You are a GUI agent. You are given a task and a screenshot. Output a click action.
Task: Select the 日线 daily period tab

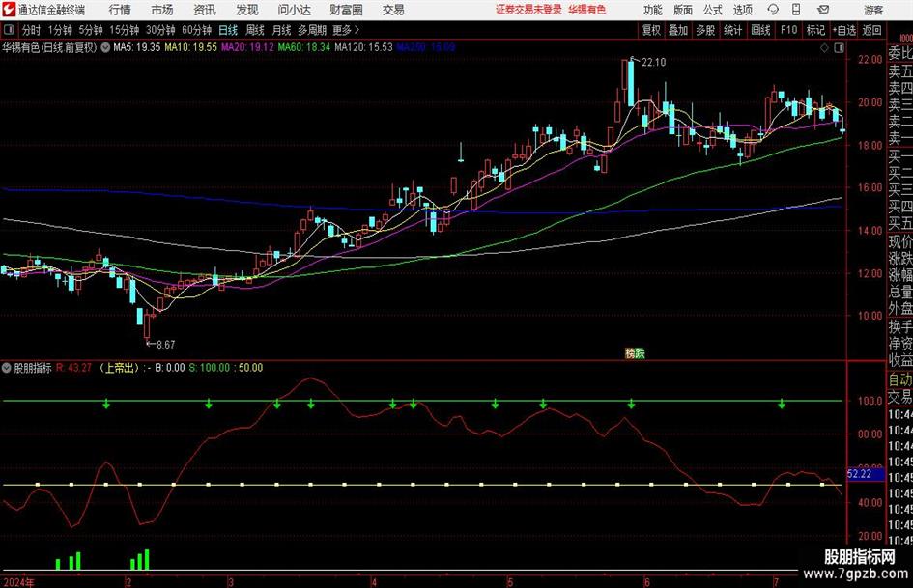pyautogui.click(x=228, y=30)
